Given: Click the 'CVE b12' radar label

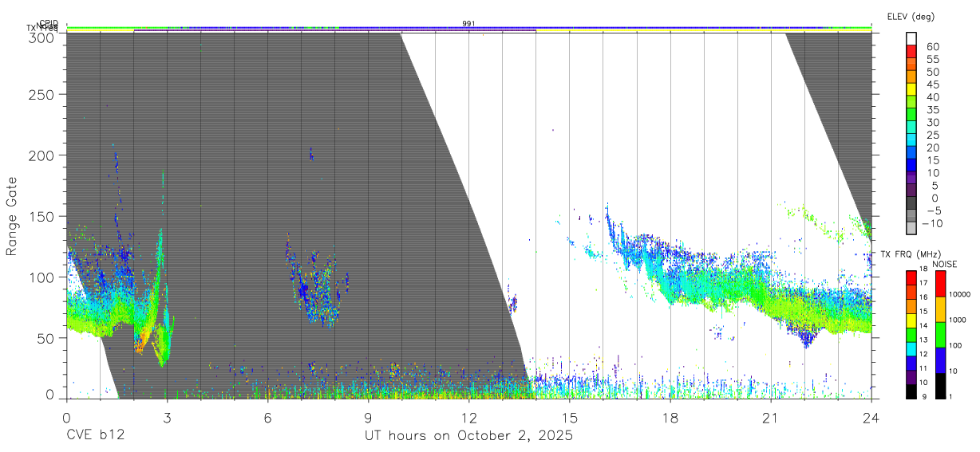Looking at the screenshot, I should (94, 436).
